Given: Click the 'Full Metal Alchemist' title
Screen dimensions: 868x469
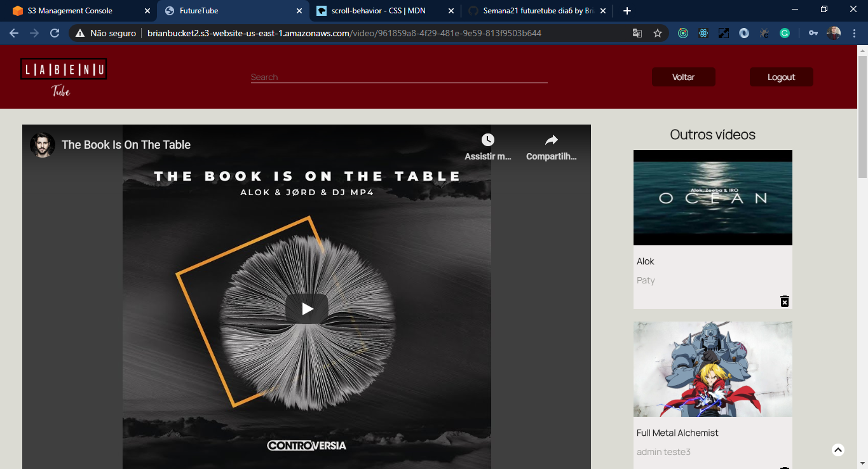Looking at the screenshot, I should (x=677, y=433).
